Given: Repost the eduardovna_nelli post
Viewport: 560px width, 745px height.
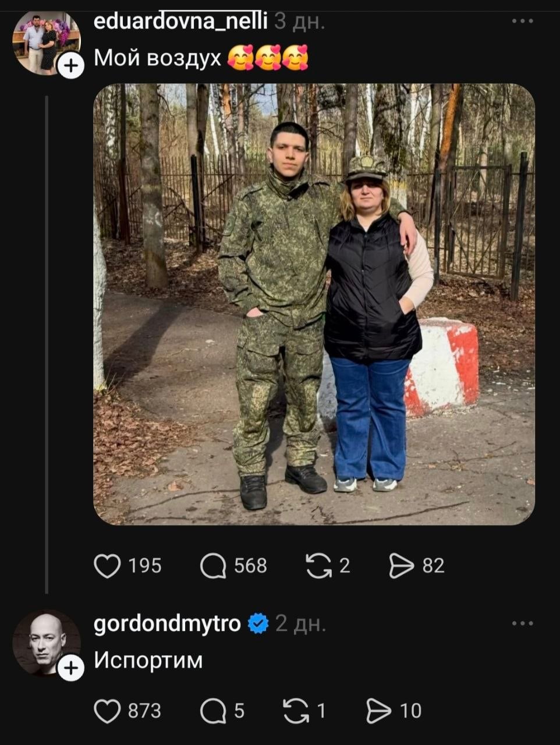Looking at the screenshot, I should coord(318,566).
